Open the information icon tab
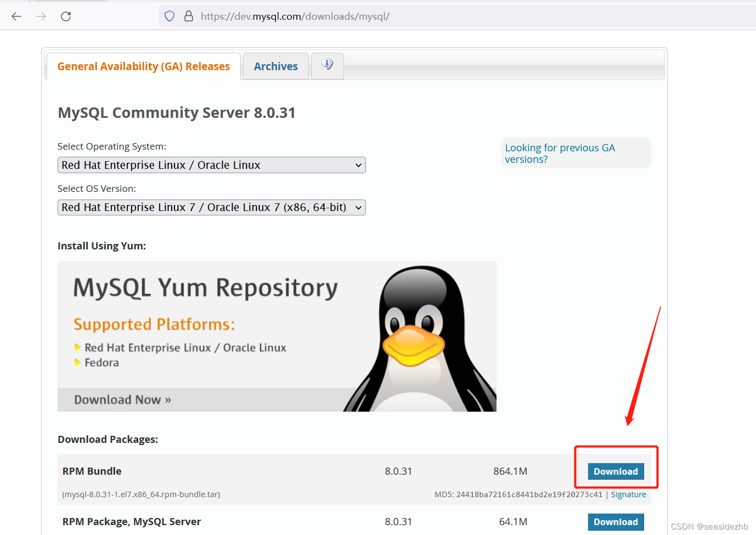Viewport: 756px width, 535px height. 328,65
